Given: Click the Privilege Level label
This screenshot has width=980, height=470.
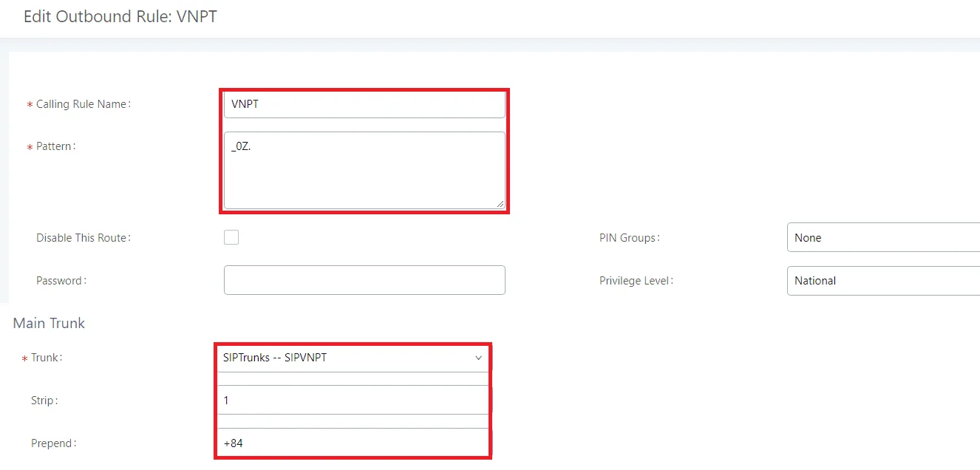Looking at the screenshot, I should point(636,281).
